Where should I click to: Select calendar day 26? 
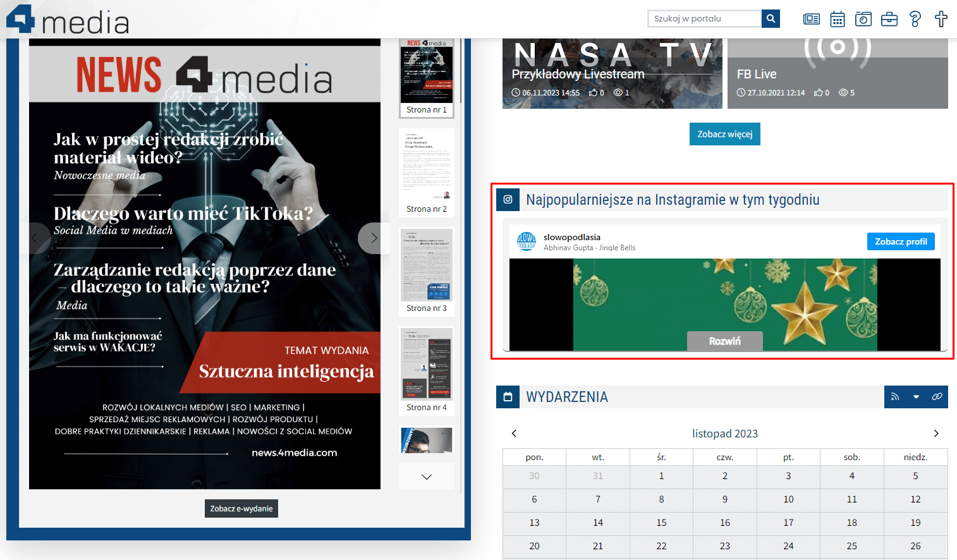point(915,546)
